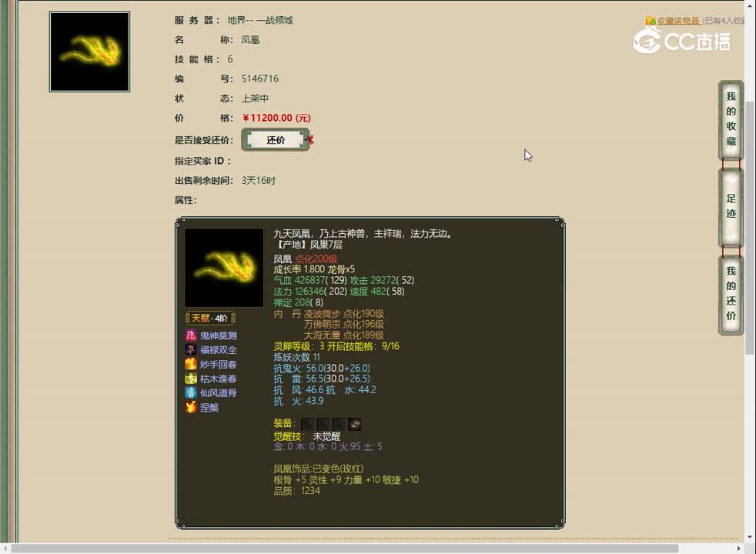Click the 鬼神莫测 skill icon
The image size is (756, 554).
[x=191, y=335]
